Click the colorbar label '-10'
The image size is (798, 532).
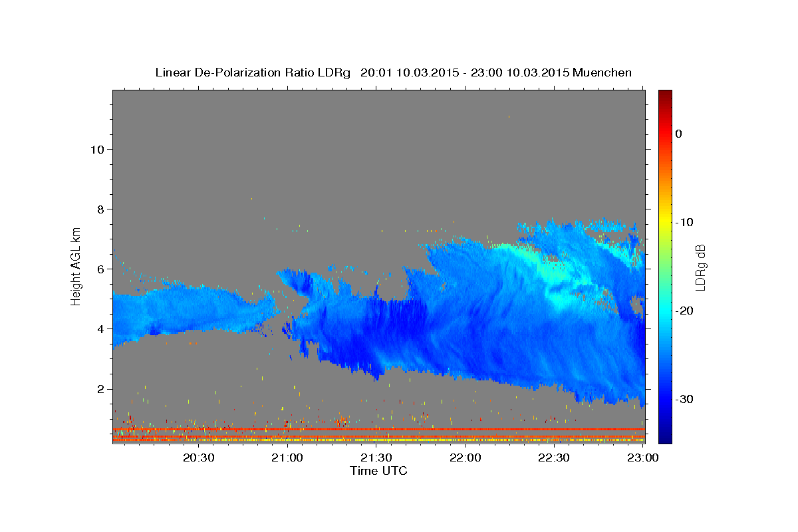(x=685, y=222)
